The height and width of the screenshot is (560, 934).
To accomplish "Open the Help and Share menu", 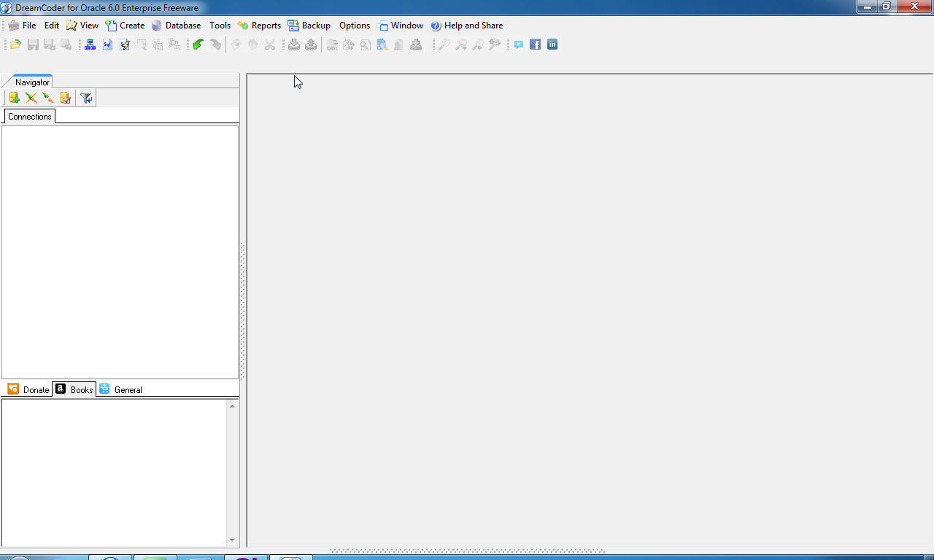I will 466,26.
